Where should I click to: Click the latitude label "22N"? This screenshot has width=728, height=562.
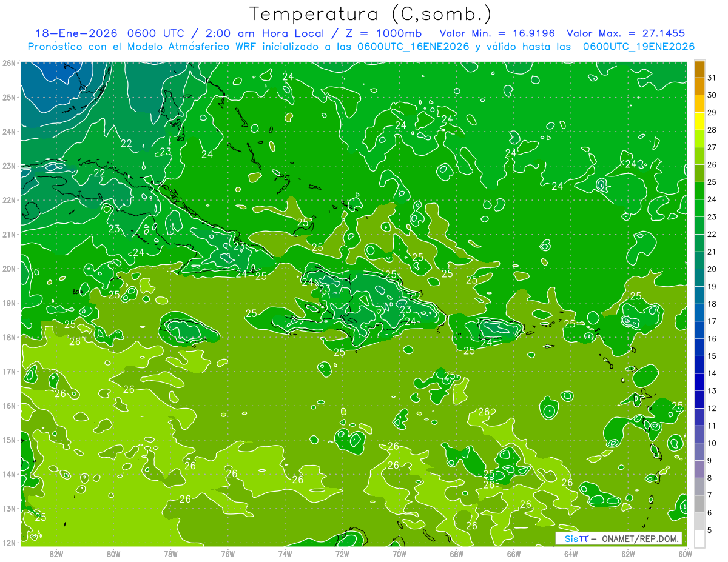point(9,199)
